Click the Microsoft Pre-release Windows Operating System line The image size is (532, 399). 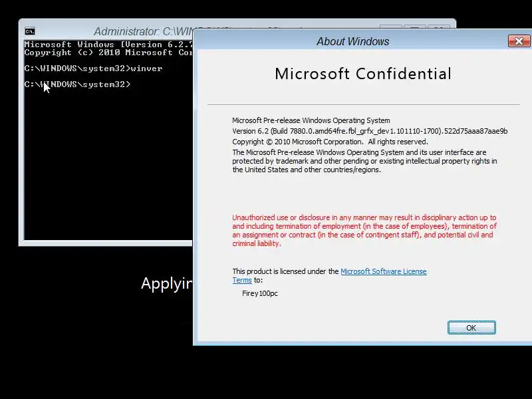pos(311,120)
